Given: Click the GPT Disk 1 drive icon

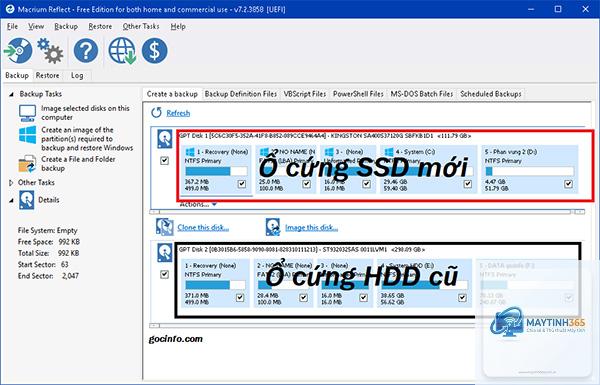Looking at the screenshot, I should coord(165,139).
